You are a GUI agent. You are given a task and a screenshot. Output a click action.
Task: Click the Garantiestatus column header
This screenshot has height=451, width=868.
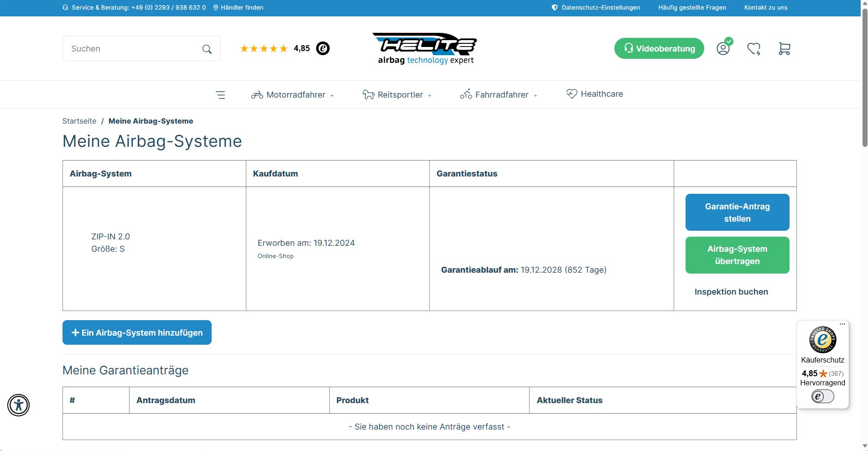467,174
